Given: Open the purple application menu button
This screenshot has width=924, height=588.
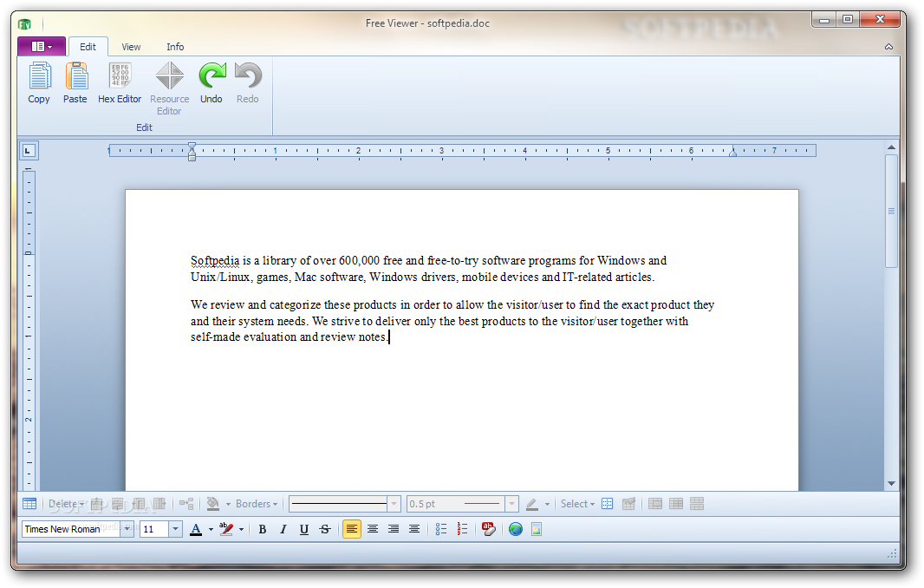Looking at the screenshot, I should coord(42,46).
